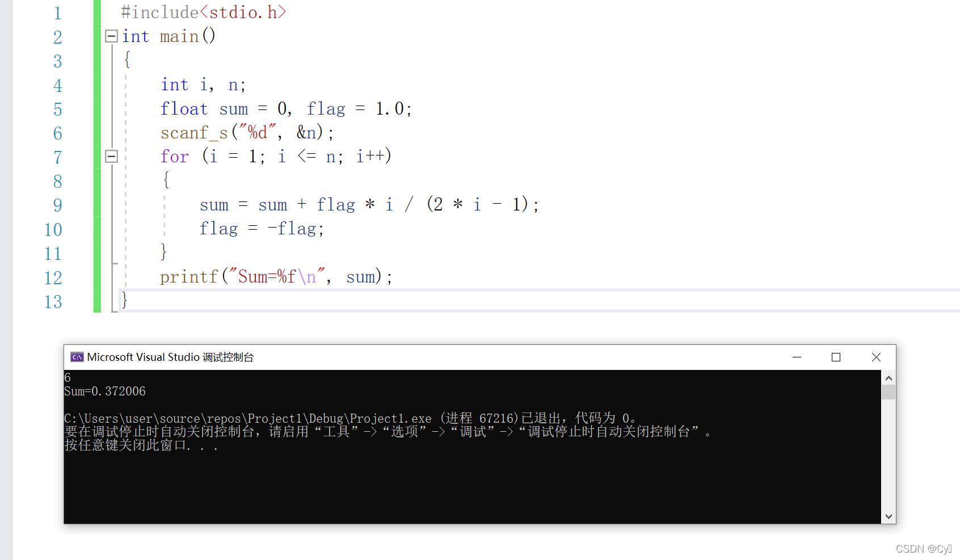Image resolution: width=960 pixels, height=560 pixels.
Task: Collapse the for loop code block
Action: coord(112,157)
